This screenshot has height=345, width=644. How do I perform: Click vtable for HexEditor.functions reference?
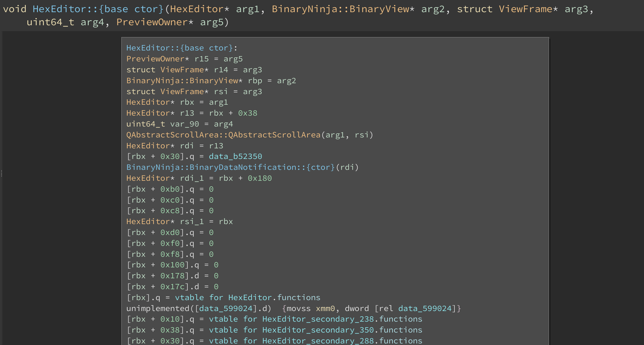(x=247, y=298)
